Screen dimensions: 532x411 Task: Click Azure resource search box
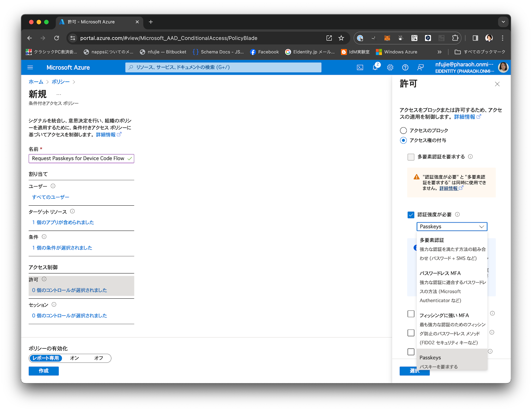pyautogui.click(x=223, y=67)
